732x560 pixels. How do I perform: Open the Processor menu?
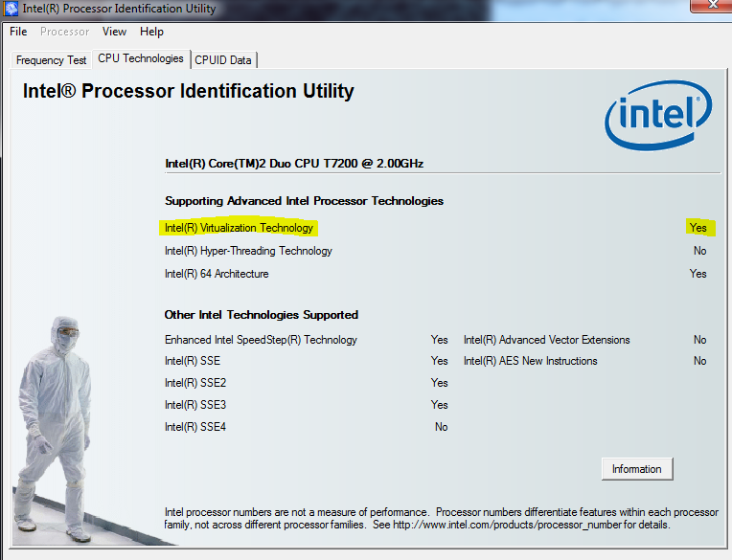click(64, 32)
